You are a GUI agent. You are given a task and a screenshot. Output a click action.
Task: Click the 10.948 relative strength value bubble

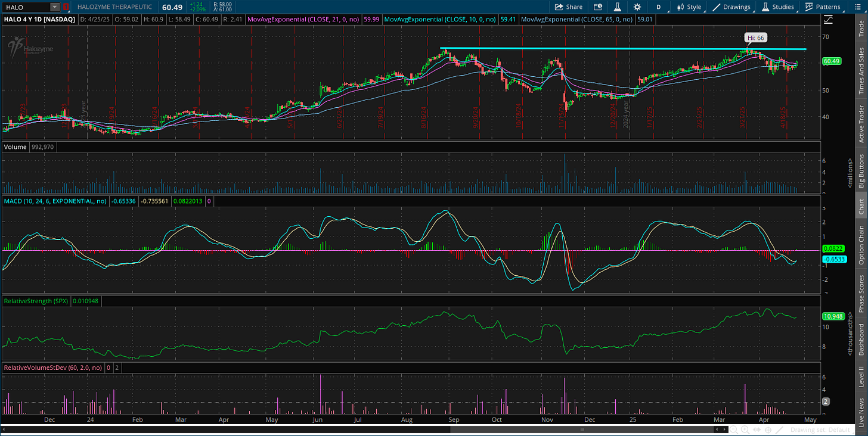click(833, 316)
